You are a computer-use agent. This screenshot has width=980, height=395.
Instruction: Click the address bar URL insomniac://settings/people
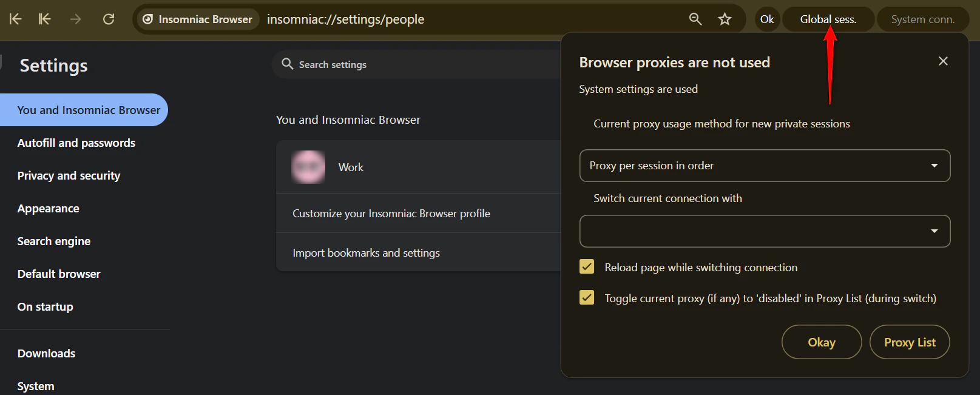pos(345,19)
